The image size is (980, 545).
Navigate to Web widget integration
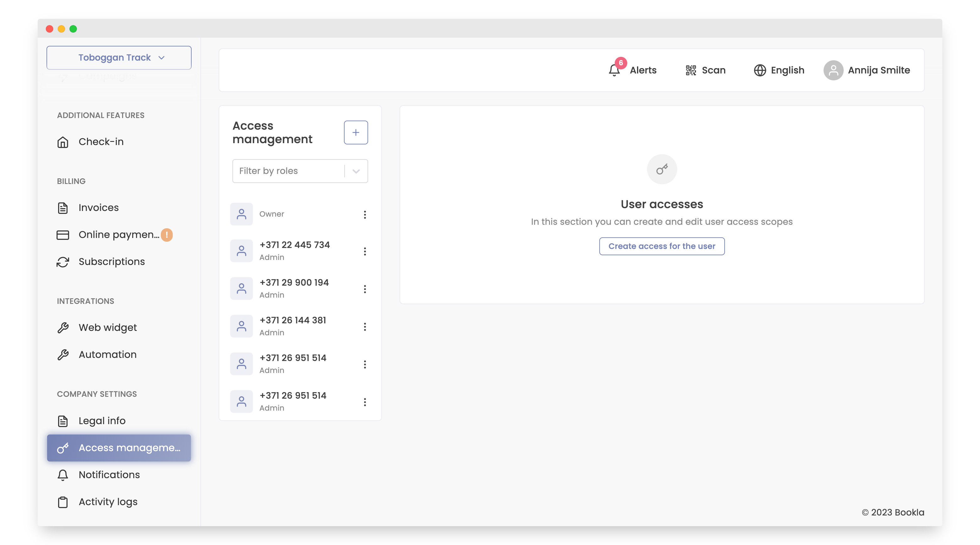[x=107, y=327]
